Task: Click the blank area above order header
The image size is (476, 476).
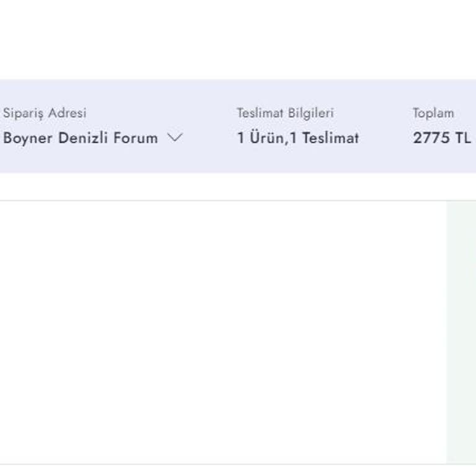Action: tap(238, 38)
